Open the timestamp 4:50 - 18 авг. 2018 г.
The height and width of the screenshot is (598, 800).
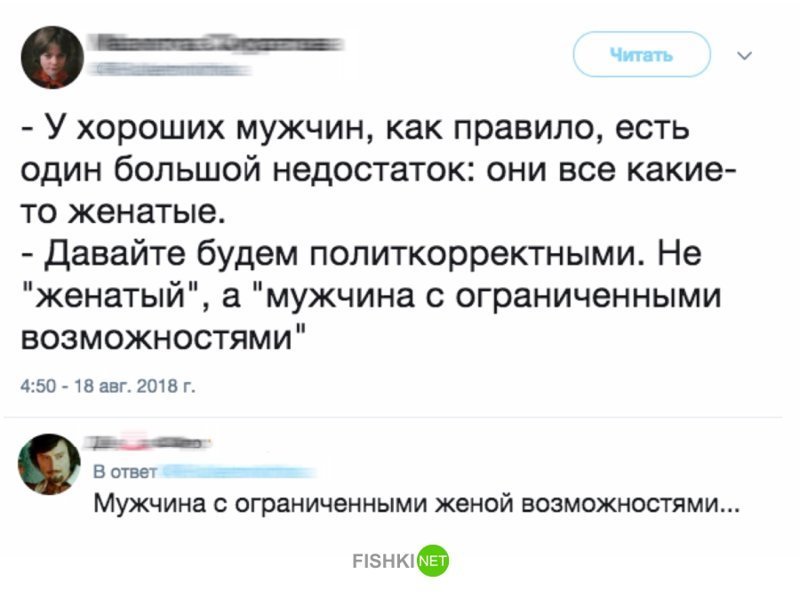[108, 386]
